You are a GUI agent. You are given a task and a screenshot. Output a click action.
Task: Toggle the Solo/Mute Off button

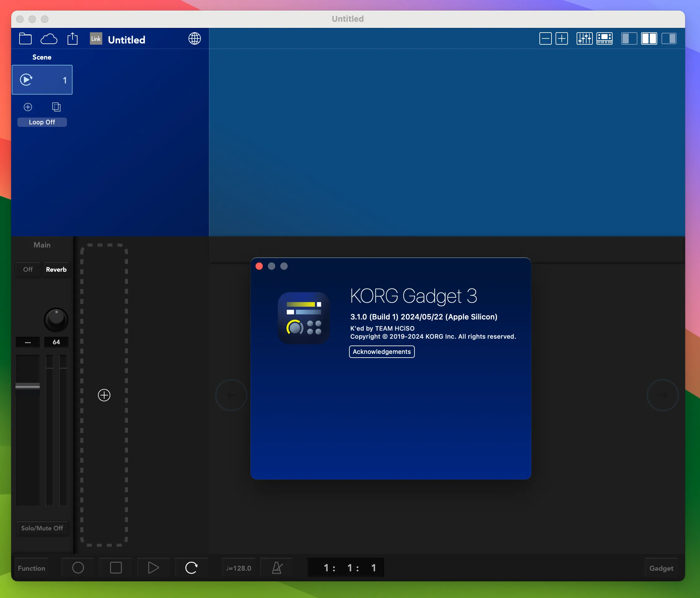click(x=42, y=528)
